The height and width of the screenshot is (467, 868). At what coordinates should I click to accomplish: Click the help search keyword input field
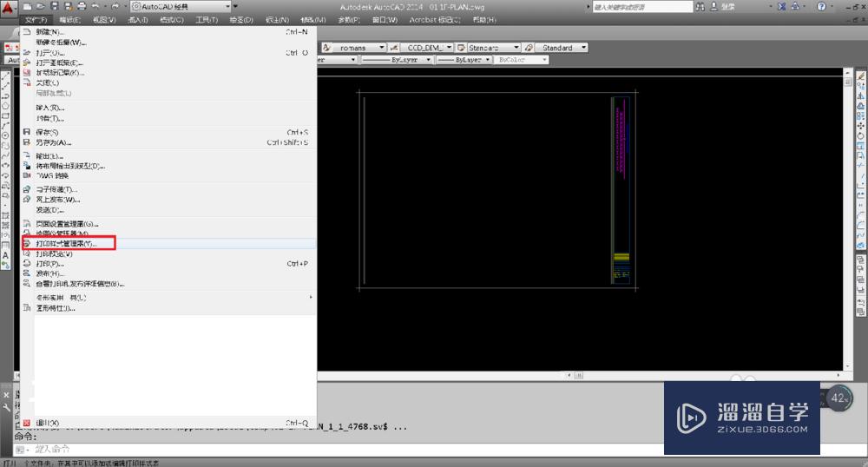coord(642,7)
